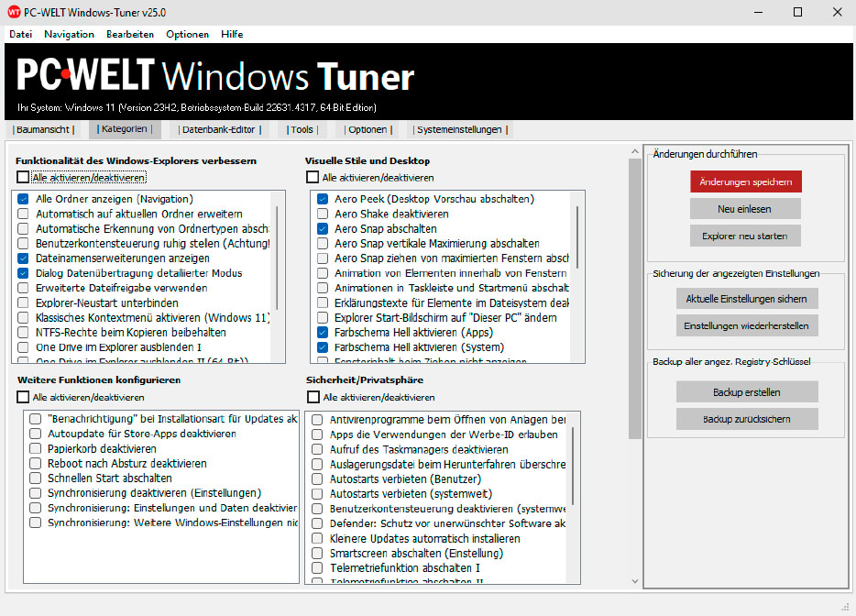Image resolution: width=856 pixels, height=616 pixels.
Task: Switch to the Baumansicht tab
Action: pos(43,129)
